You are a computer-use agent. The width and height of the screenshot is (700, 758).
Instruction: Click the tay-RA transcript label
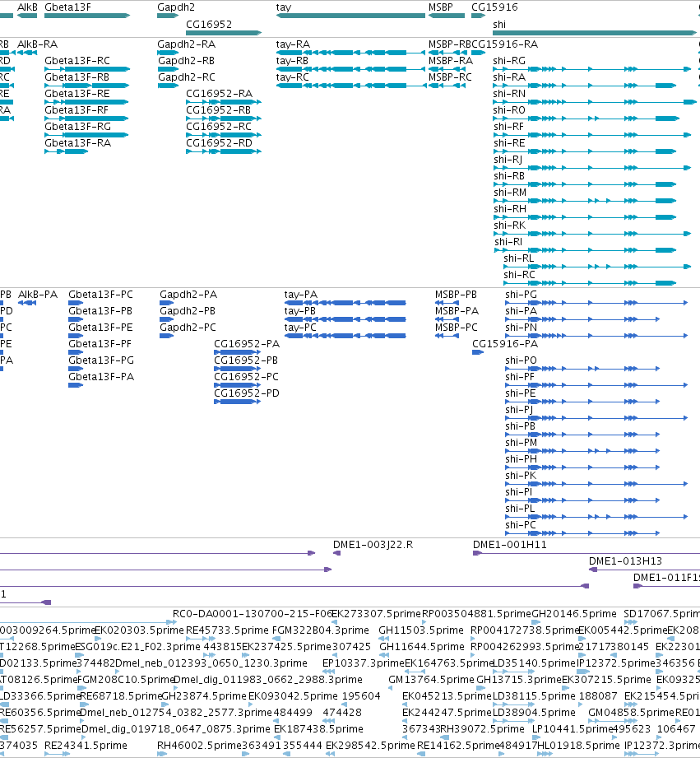pos(293,44)
